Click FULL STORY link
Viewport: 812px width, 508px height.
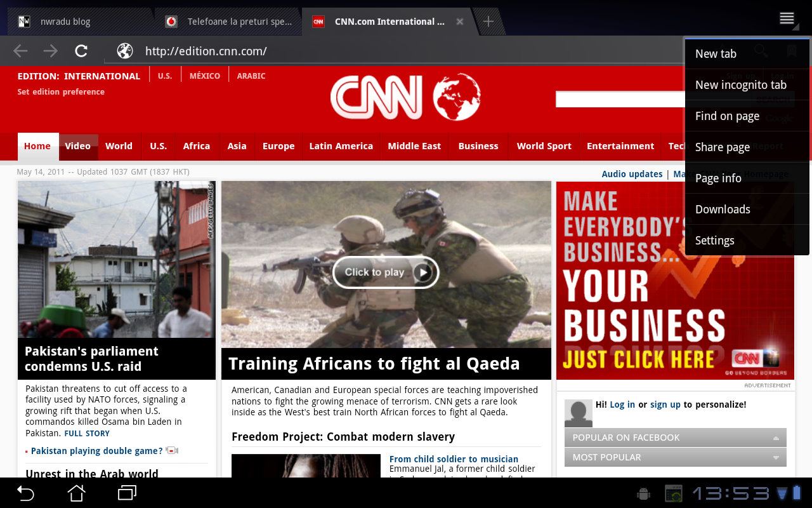click(87, 434)
